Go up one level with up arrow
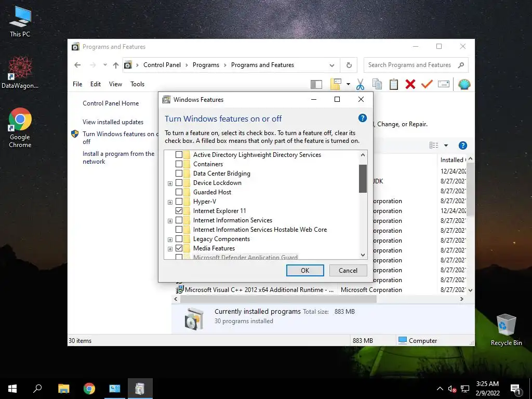 [116, 65]
